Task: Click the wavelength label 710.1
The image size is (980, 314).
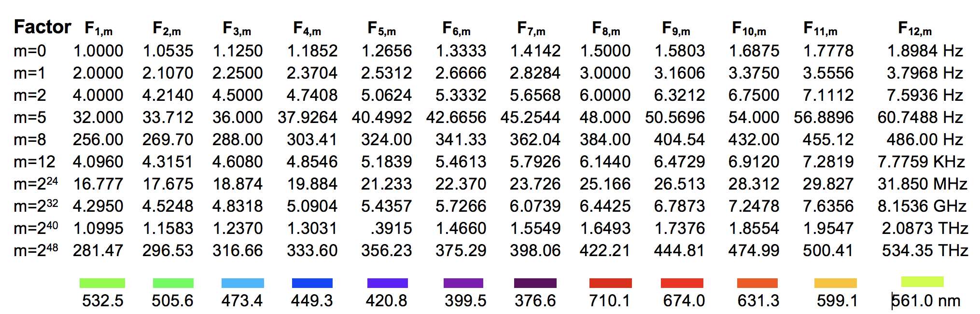Action: click(x=610, y=300)
